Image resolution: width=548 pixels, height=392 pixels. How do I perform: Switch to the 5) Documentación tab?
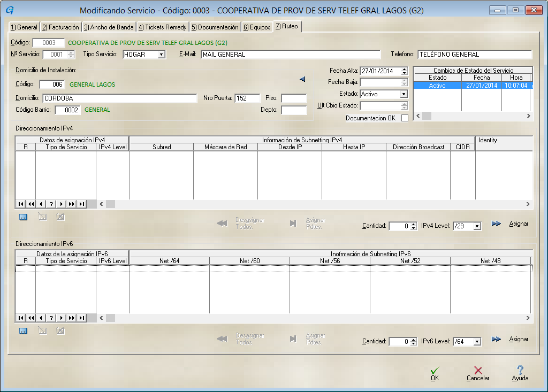[215, 27]
